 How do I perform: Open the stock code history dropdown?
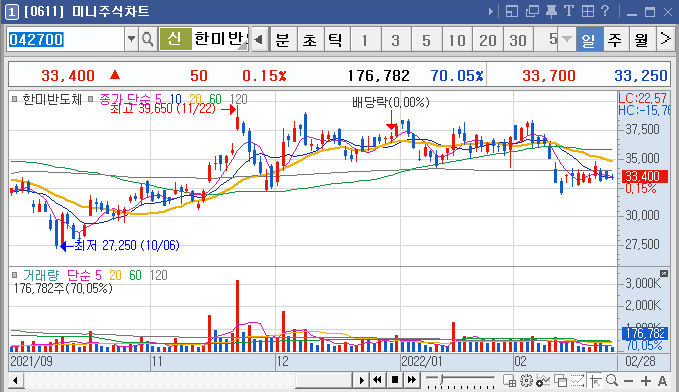point(131,39)
